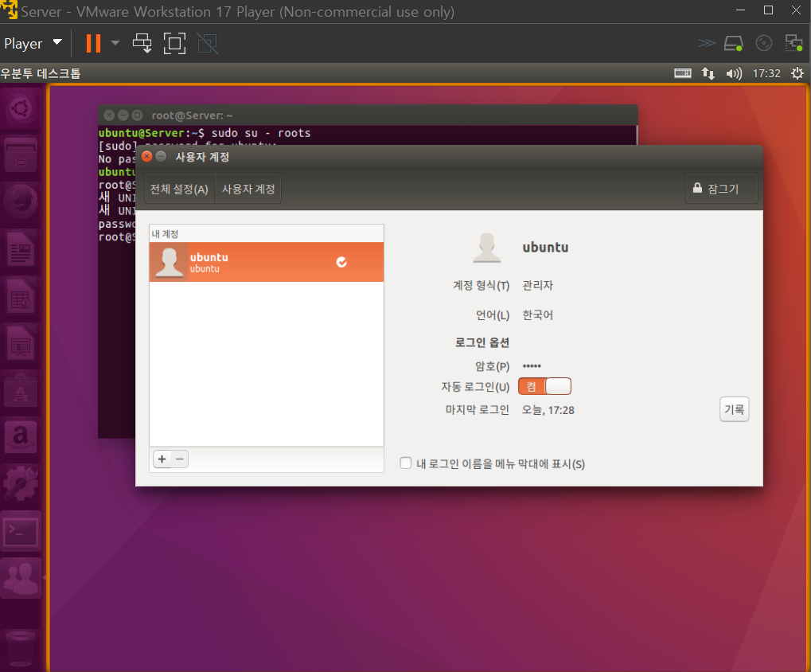Launch LibreOffice Writer from launcher
Image resolution: width=811 pixels, height=672 pixels.
click(x=21, y=249)
